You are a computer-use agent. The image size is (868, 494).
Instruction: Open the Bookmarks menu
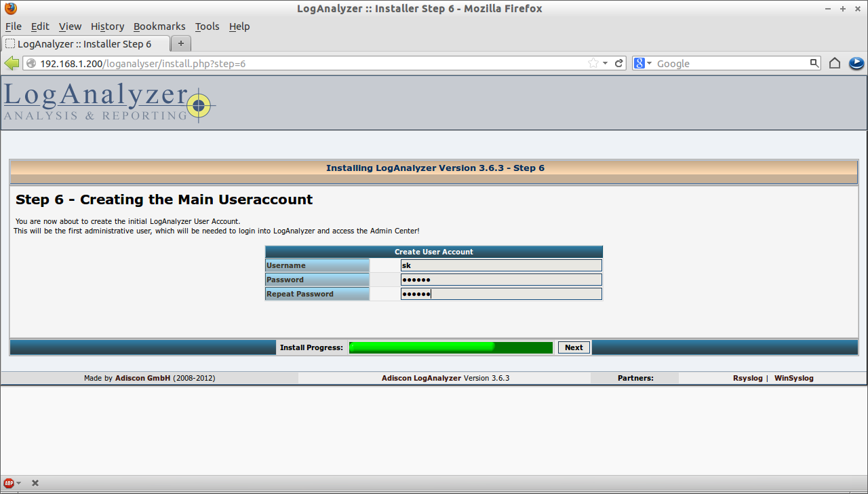click(x=159, y=26)
